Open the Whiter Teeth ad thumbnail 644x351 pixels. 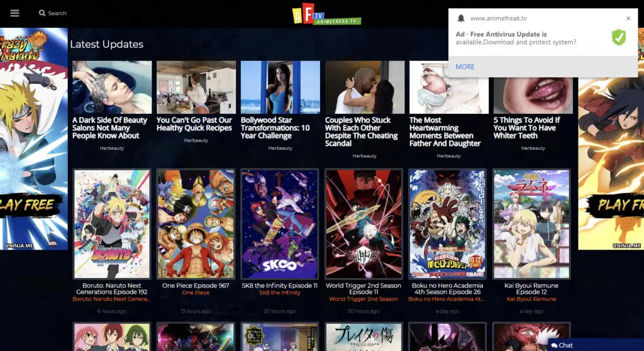[x=533, y=96]
